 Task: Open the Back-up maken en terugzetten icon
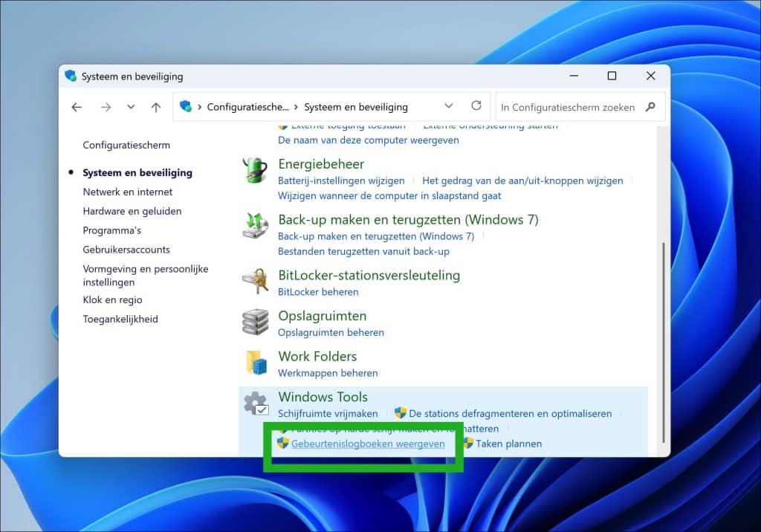255,226
